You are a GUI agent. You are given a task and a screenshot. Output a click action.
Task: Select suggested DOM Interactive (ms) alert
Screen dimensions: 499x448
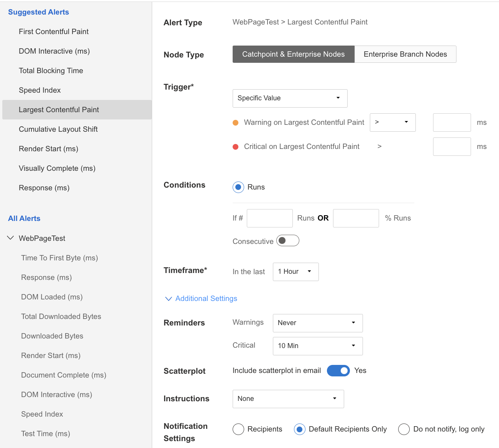pyautogui.click(x=54, y=51)
